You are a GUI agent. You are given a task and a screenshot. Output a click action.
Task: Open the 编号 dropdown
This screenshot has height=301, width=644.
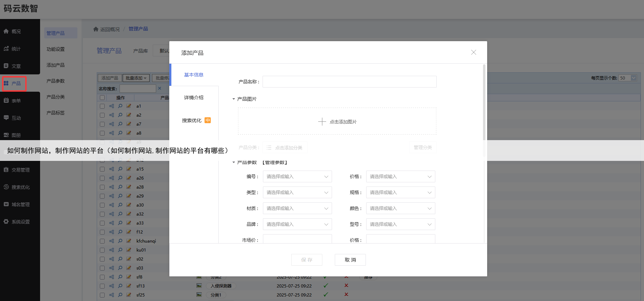[297, 176]
